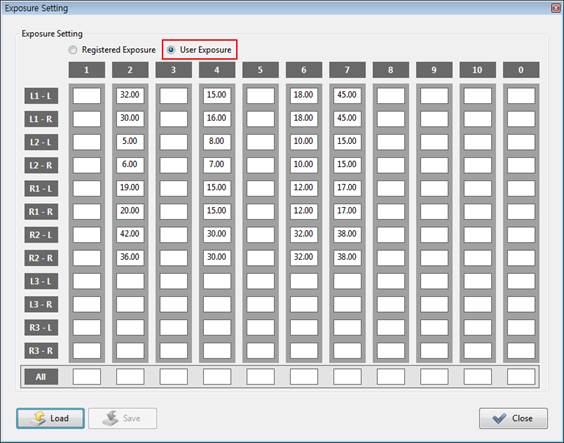The height and width of the screenshot is (443, 564).
Task: Click the Load button with coin icon
Action: tap(50, 418)
